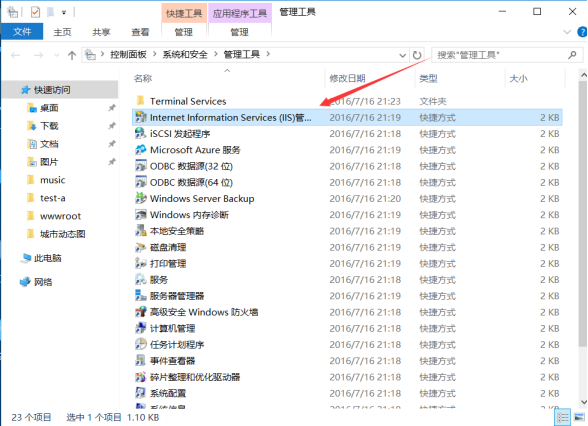Open the quick access toolbar customize dropdown
The image size is (588, 426).
tap(64, 13)
